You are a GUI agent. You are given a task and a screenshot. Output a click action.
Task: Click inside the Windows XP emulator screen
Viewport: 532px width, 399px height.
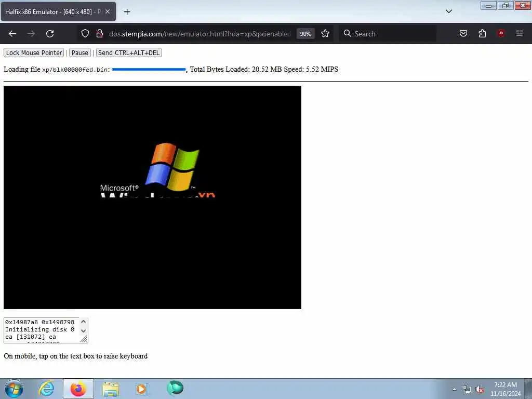click(152, 197)
